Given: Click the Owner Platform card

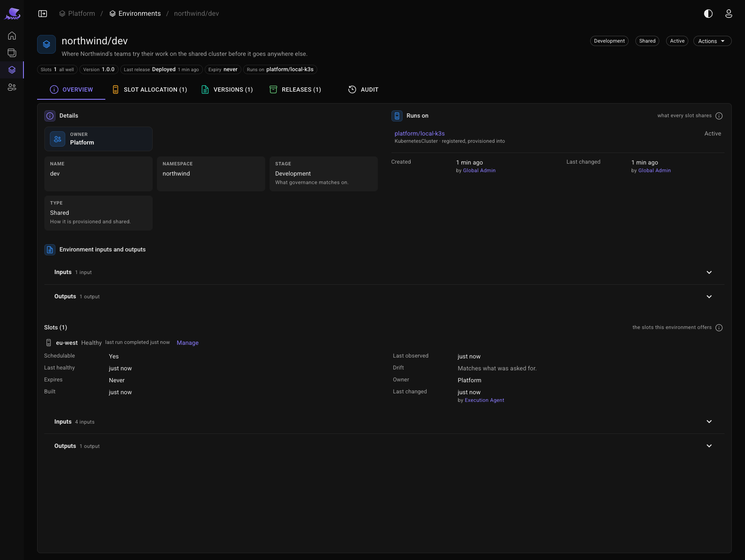Looking at the screenshot, I should (x=99, y=139).
